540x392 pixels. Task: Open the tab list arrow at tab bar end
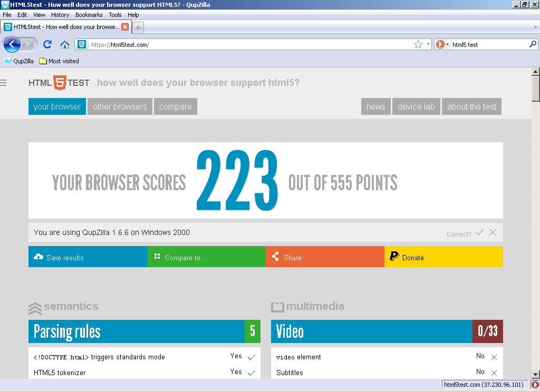[x=535, y=27]
